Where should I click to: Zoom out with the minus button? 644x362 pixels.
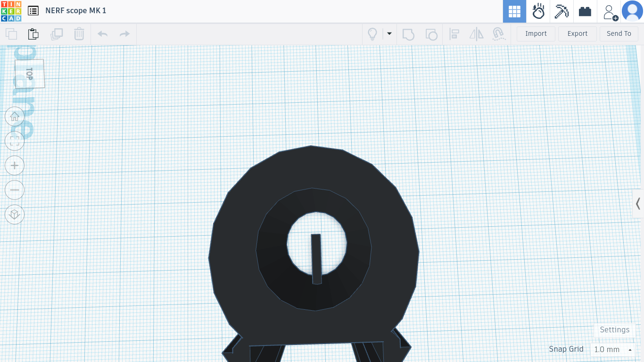pos(15,190)
